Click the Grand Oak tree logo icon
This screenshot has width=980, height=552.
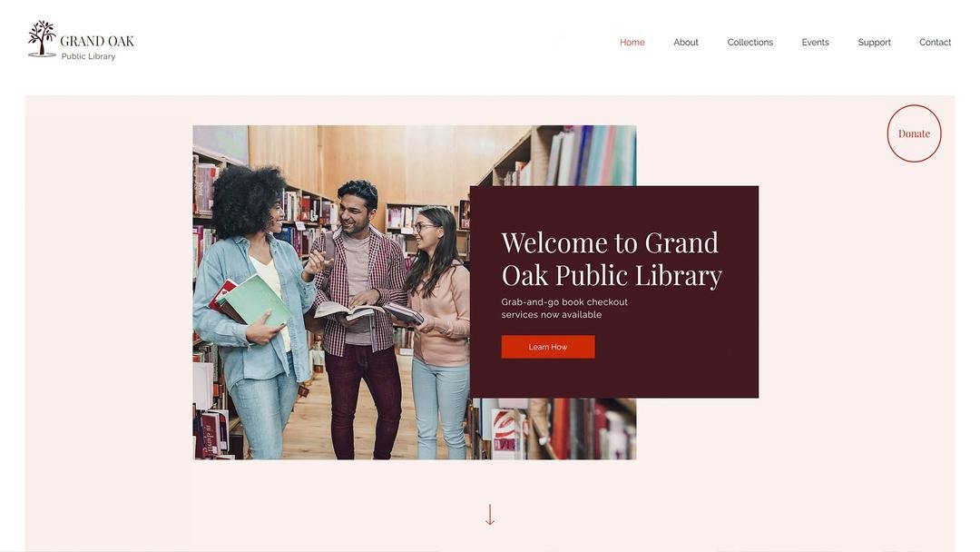point(42,39)
